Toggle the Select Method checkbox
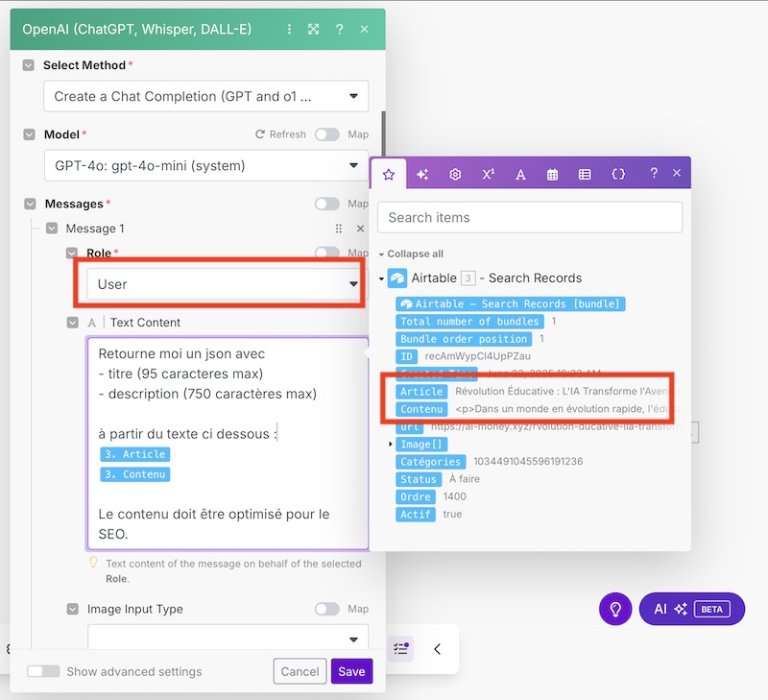 pos(29,65)
